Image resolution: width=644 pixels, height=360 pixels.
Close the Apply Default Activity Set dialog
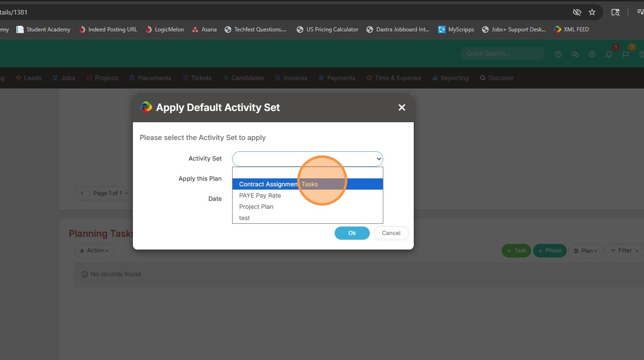tap(402, 108)
